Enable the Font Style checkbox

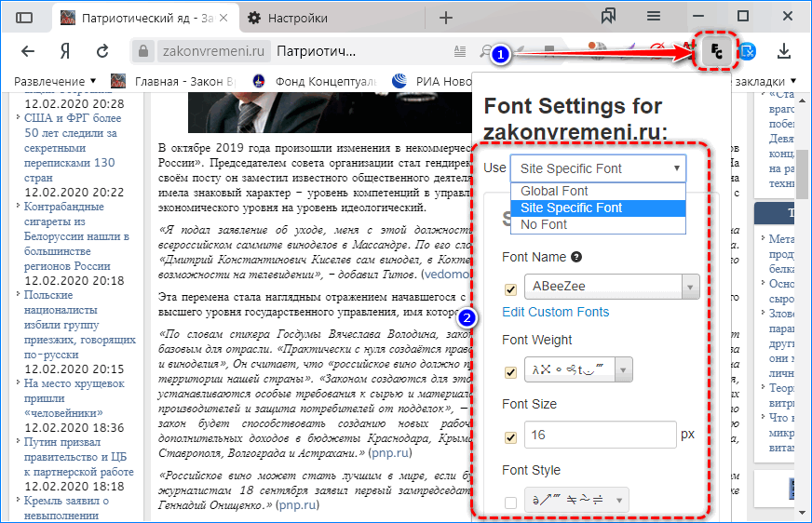point(510,503)
